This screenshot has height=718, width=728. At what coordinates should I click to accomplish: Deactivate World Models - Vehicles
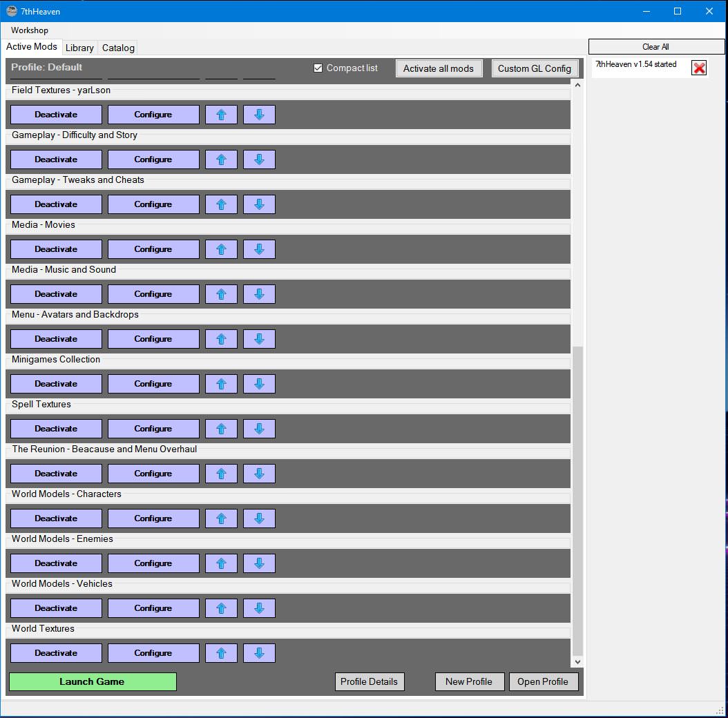pos(56,608)
